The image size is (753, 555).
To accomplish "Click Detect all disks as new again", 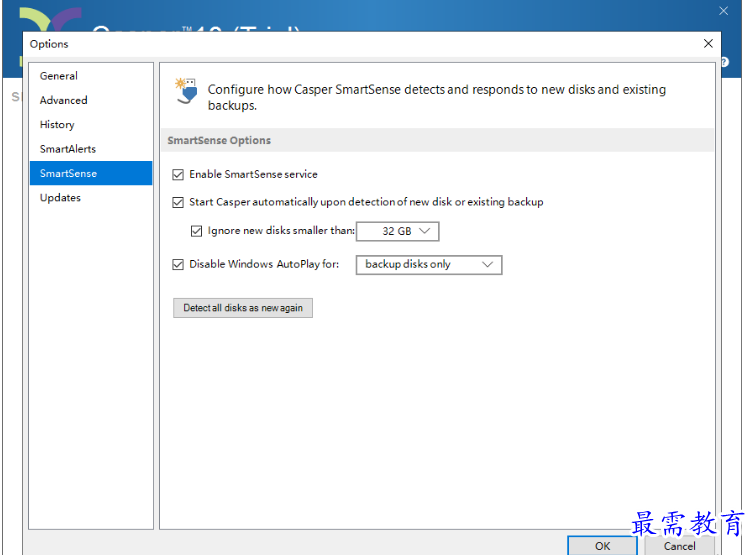I will pos(243,308).
